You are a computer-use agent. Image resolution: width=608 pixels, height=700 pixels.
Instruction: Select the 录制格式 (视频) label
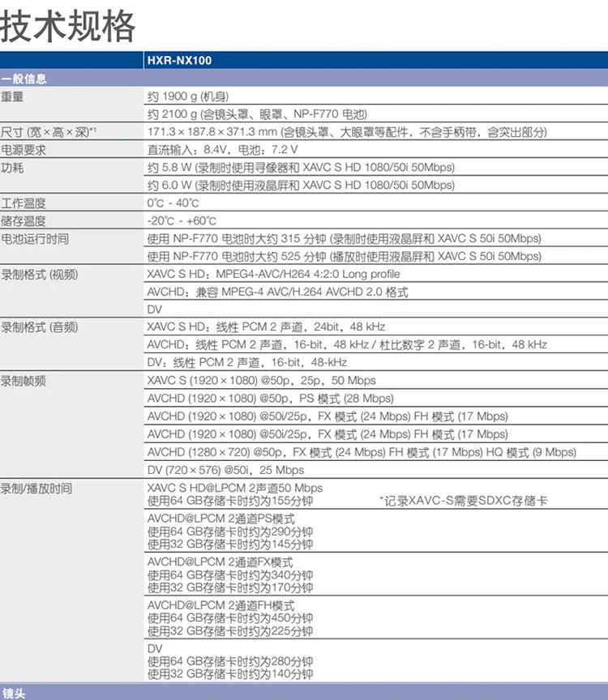tap(39, 275)
